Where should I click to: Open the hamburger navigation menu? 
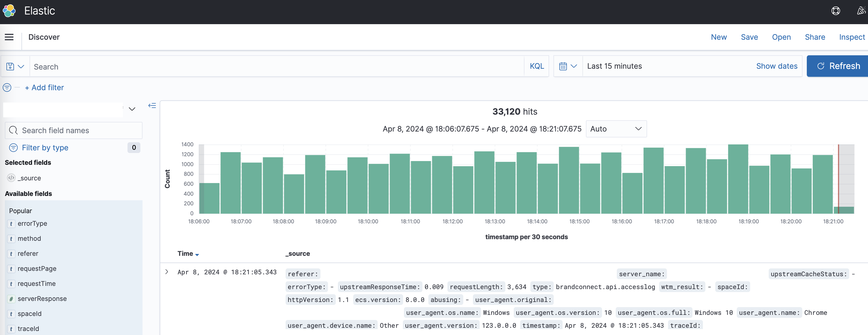[9, 37]
